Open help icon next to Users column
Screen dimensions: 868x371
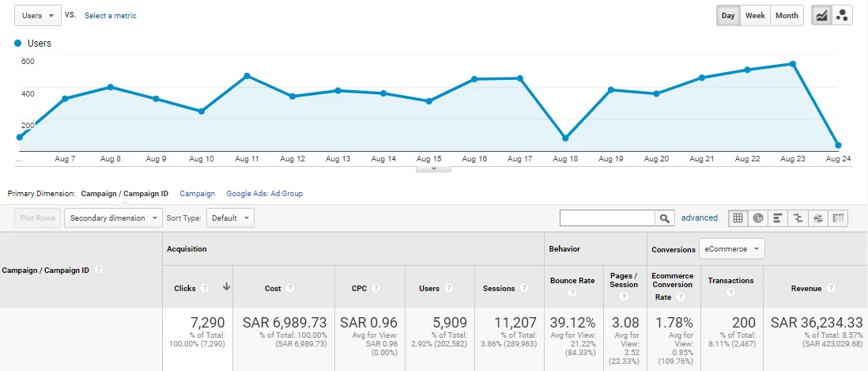448,288
